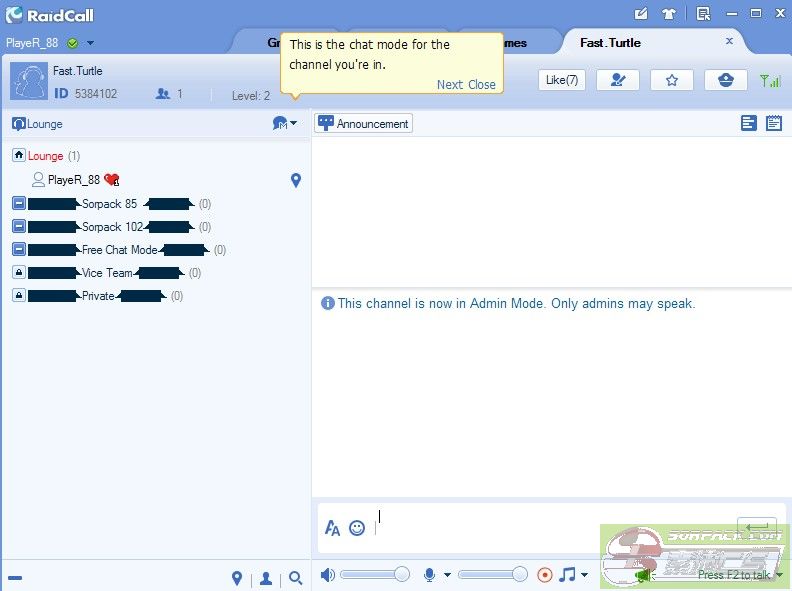Click the Press F2 to talk label
Image resolution: width=792 pixels, height=591 pixels.
pos(734,575)
